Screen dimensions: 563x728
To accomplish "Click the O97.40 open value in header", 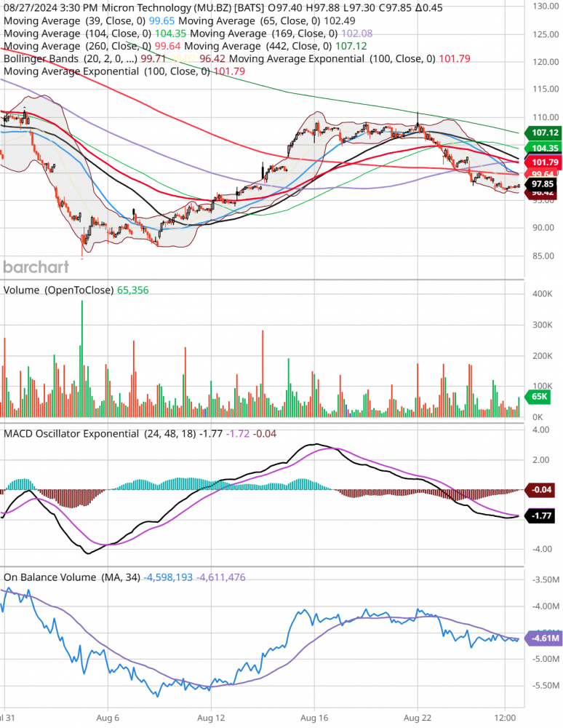I will 285,8.
